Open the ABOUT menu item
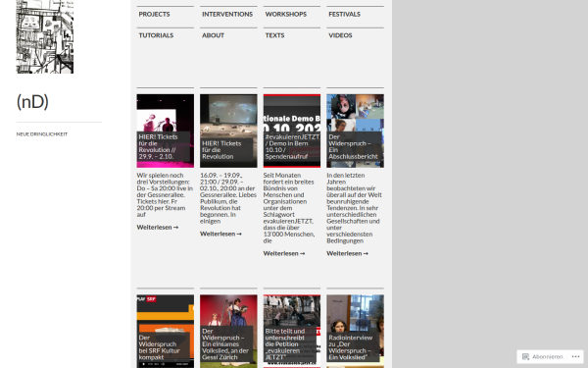 click(213, 35)
